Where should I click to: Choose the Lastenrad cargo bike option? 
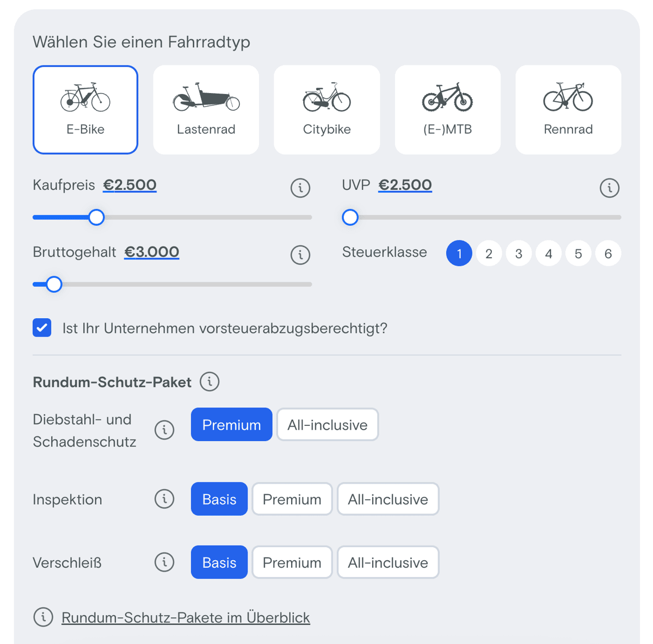point(206,110)
